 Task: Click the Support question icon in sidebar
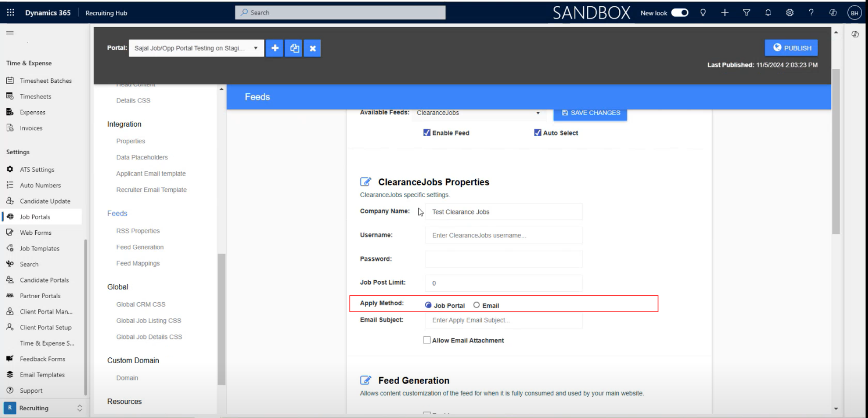pos(10,390)
